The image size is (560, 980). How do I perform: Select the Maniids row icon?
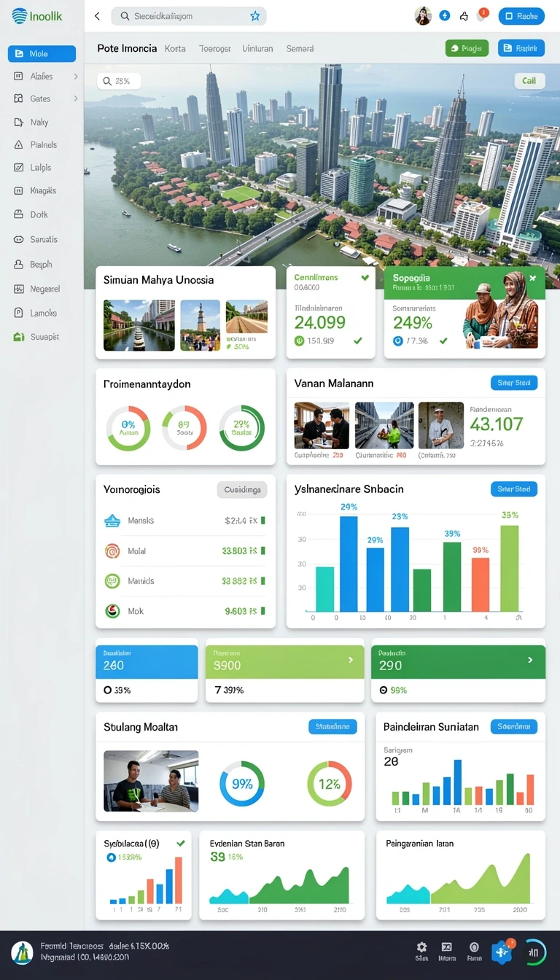(112, 581)
